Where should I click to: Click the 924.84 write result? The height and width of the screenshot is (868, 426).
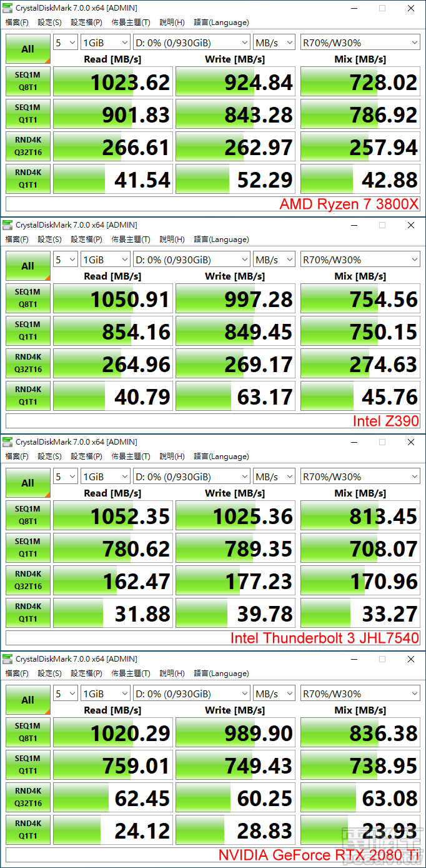pyautogui.click(x=235, y=82)
